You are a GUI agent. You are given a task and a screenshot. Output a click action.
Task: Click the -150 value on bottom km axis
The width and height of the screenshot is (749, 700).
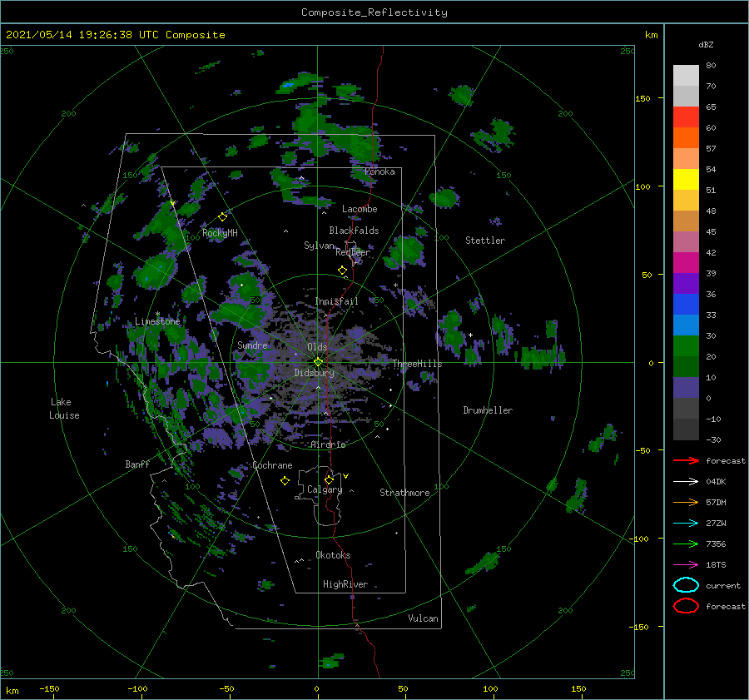(49, 688)
